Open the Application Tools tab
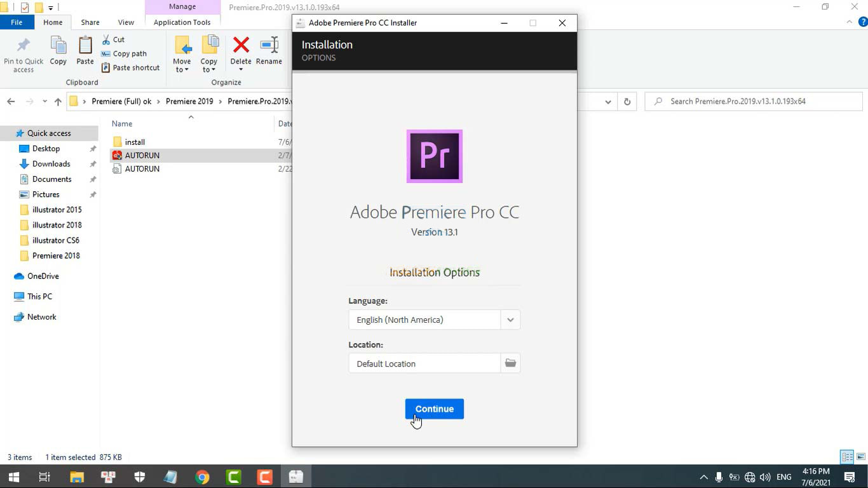The height and width of the screenshot is (488, 868). click(x=182, y=22)
